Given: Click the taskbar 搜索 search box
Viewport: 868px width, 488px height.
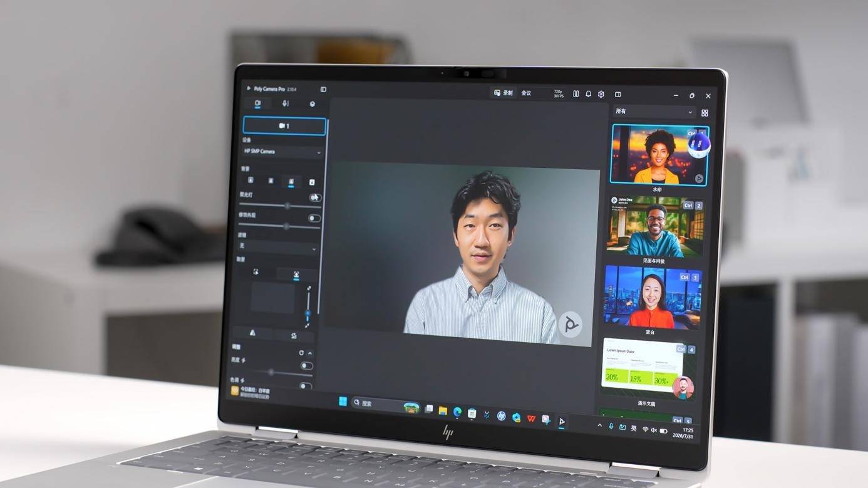Looking at the screenshot, I should click(x=386, y=405).
